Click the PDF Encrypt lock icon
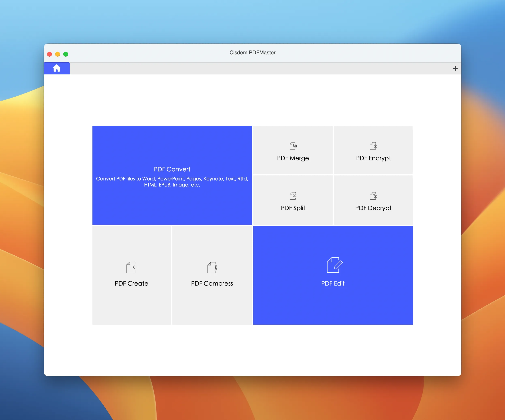Viewport: 505px width, 420px height. tap(373, 146)
